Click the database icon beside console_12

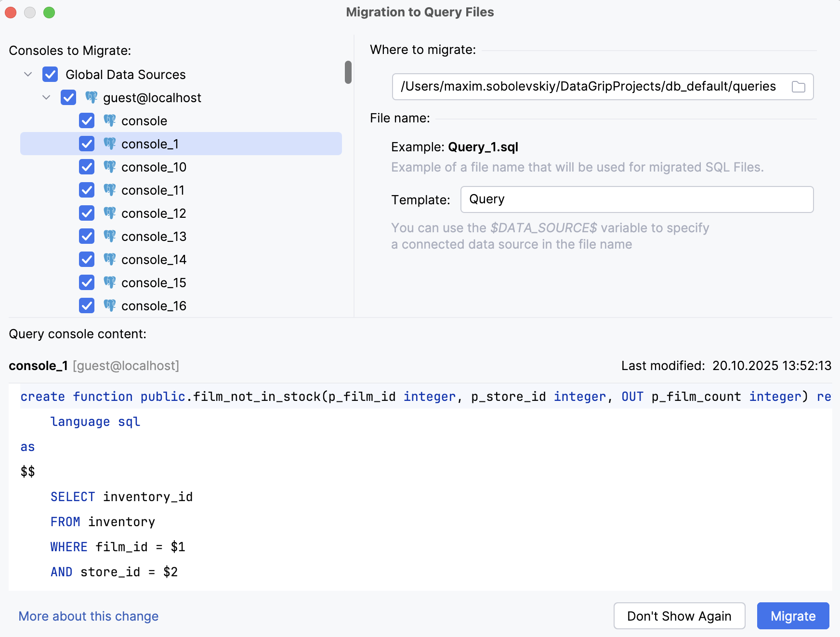tap(110, 213)
